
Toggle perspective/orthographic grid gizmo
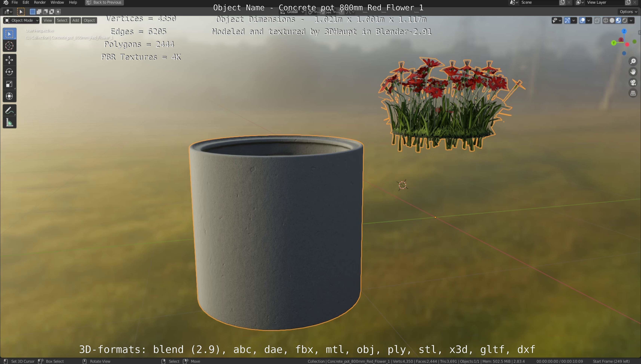[633, 93]
